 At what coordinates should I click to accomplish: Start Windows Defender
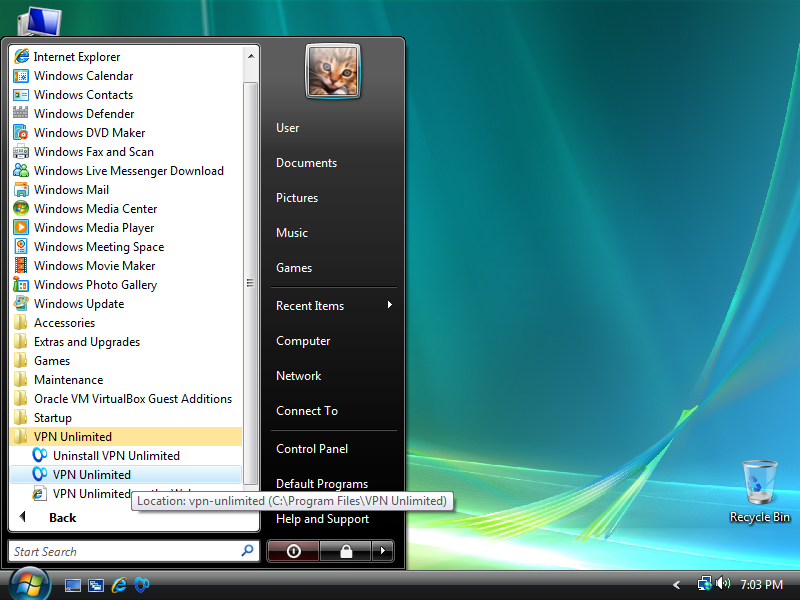click(x=126, y=114)
